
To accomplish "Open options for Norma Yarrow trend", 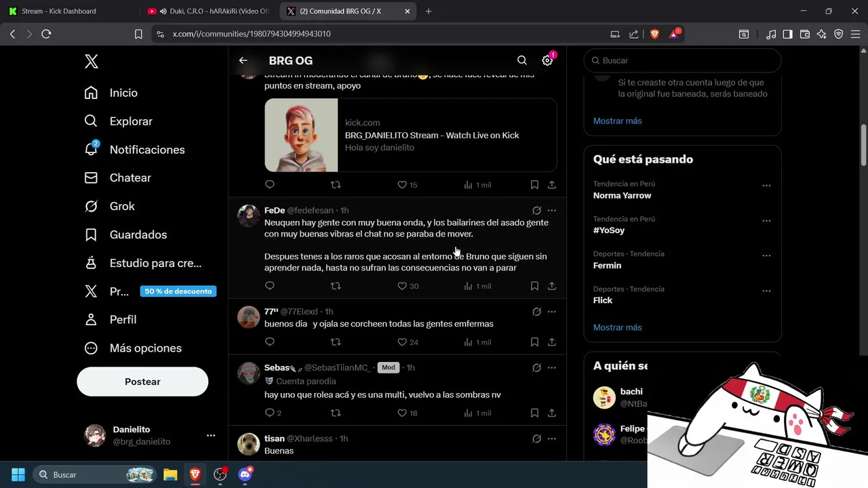I will [x=766, y=186].
